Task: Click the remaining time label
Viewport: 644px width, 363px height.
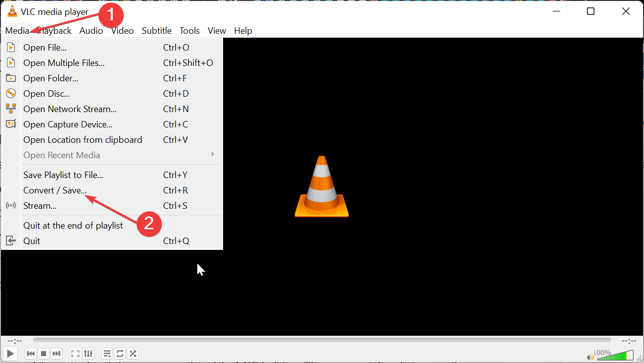Action: [629, 341]
